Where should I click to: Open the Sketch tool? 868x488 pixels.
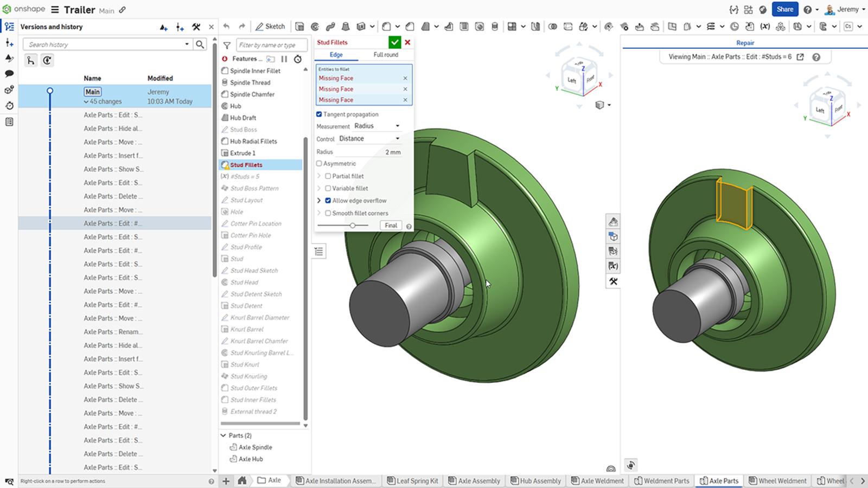271,26
